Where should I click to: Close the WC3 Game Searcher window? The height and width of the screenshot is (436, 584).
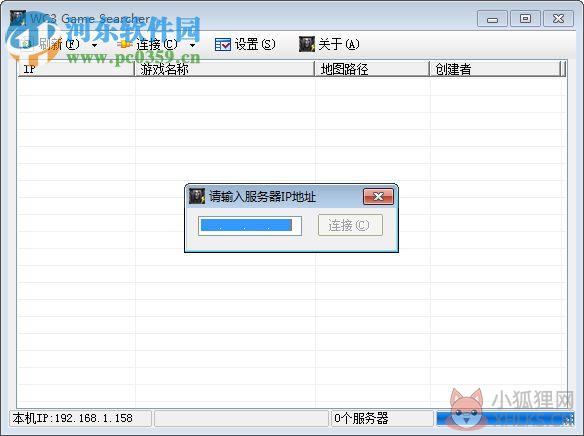click(558, 19)
